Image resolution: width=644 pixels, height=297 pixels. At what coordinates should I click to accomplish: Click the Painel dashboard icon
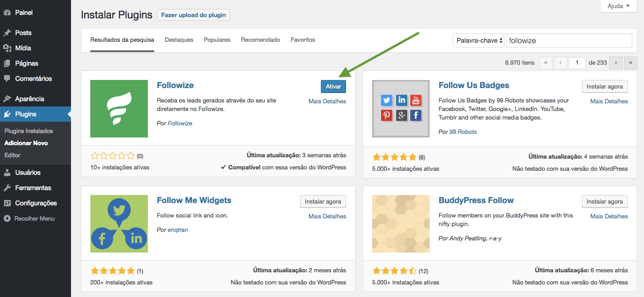(x=7, y=13)
